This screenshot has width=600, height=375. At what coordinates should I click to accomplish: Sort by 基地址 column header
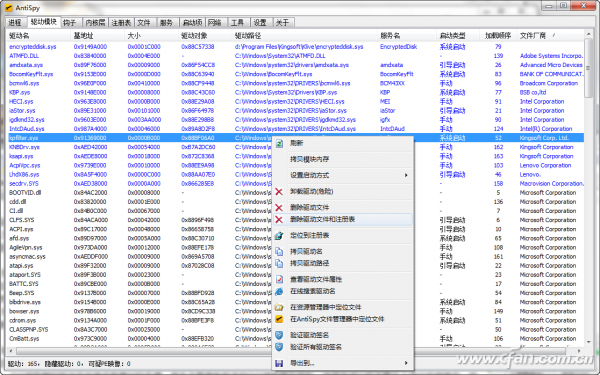tap(98, 36)
